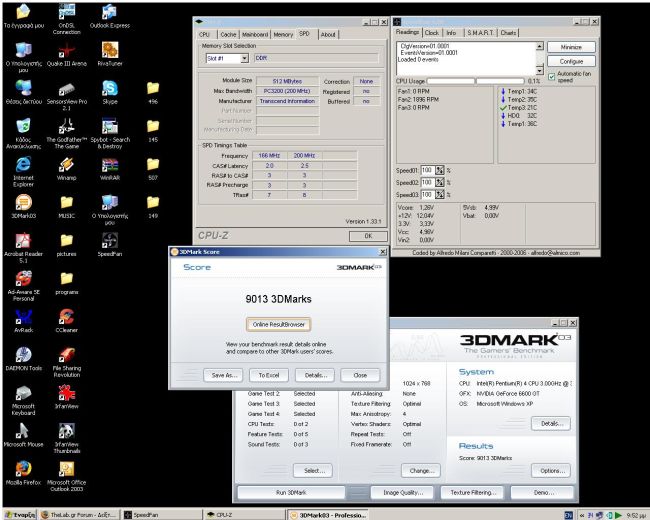The height and width of the screenshot is (520, 650).
Task: Adjust the Speed02 spinner arrows
Action: click(x=440, y=182)
